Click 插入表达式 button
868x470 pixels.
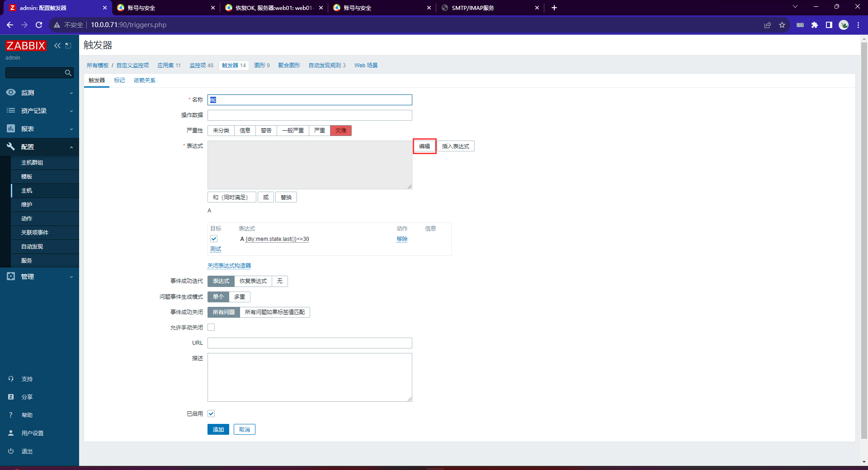[x=456, y=146]
